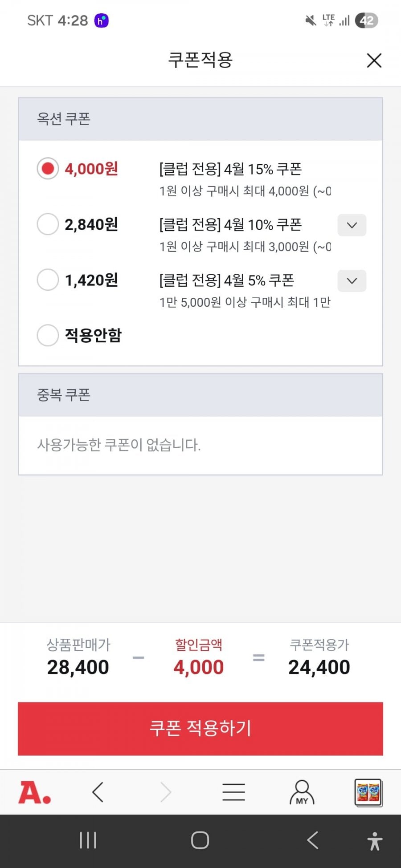The height and width of the screenshot is (868, 401).
Task: Open the recently viewed product thumbnail
Action: [368, 792]
